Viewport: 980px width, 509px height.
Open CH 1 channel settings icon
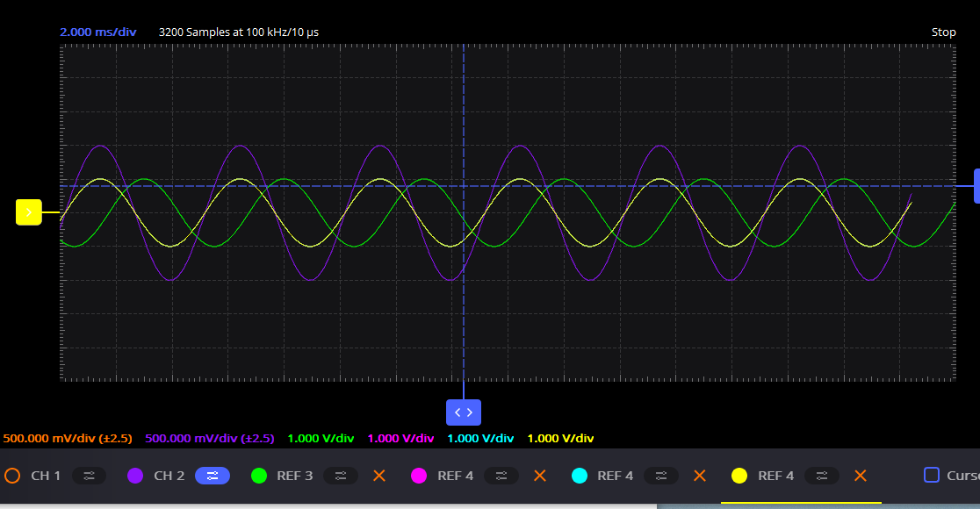tap(89, 476)
